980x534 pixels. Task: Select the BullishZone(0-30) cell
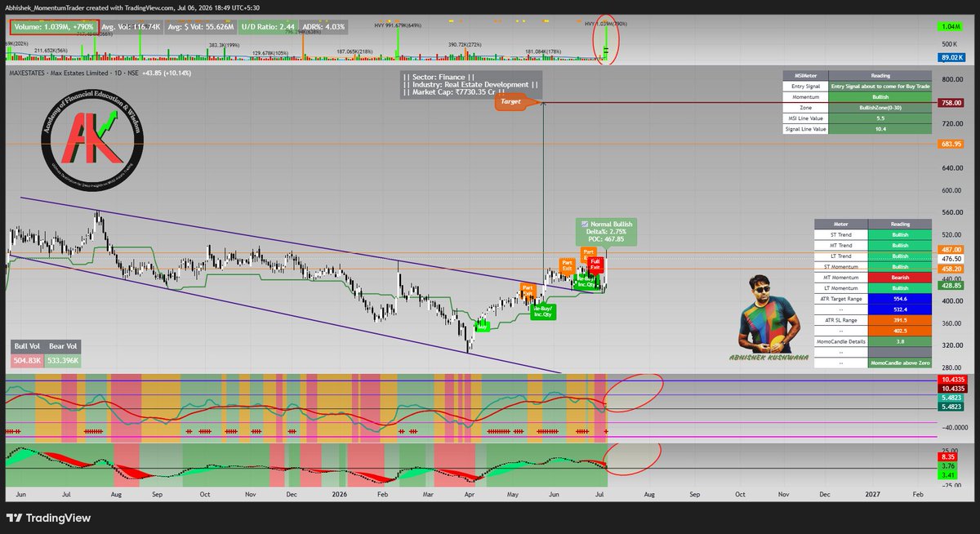click(x=879, y=107)
